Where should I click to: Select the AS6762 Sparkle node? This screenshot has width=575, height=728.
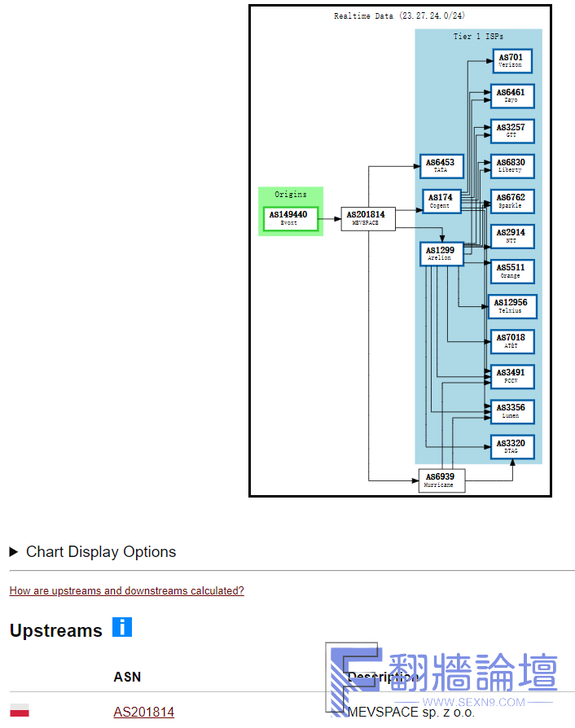512,201
